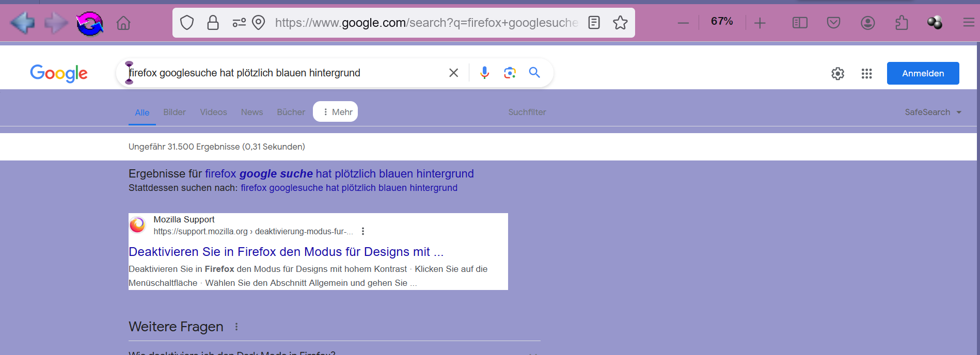This screenshot has width=980, height=355.
Task: Open 'Deaktivieren Sie in Firefox den Modus' result
Action: [x=286, y=252]
